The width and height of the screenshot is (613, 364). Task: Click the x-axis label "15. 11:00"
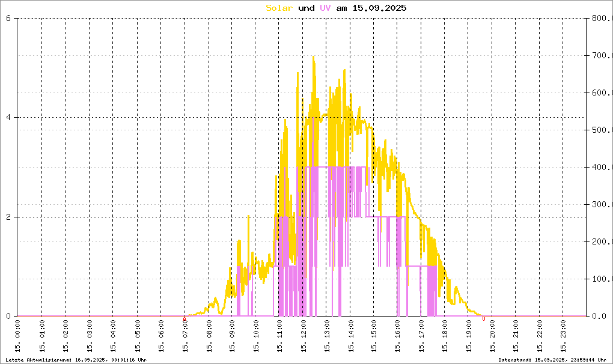[279, 336]
